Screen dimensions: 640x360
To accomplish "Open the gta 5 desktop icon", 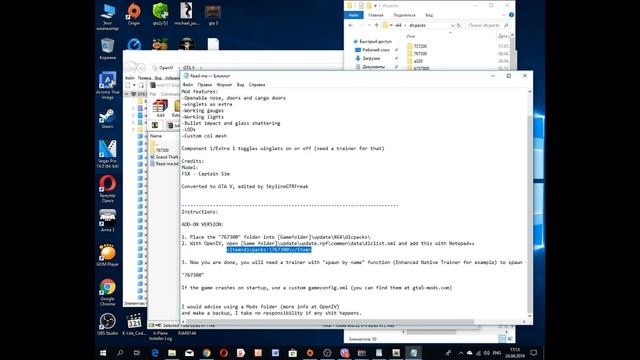I will click(213, 15).
